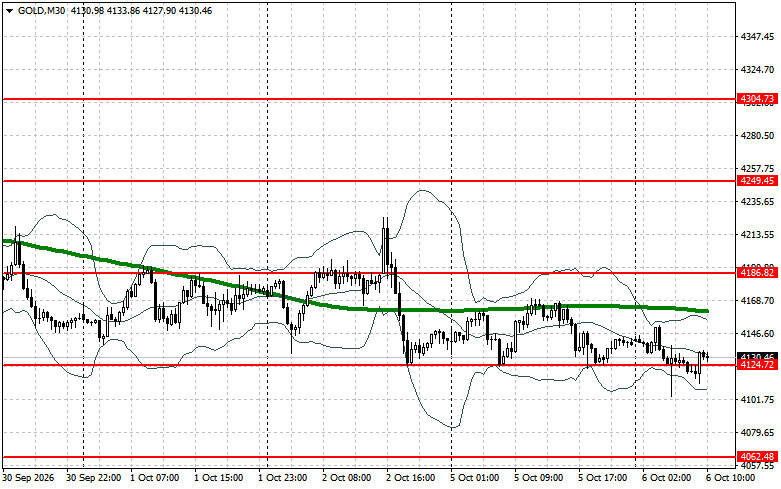781x489 pixels.
Task: Click the 4257.75 price scale value
Action: [757, 169]
